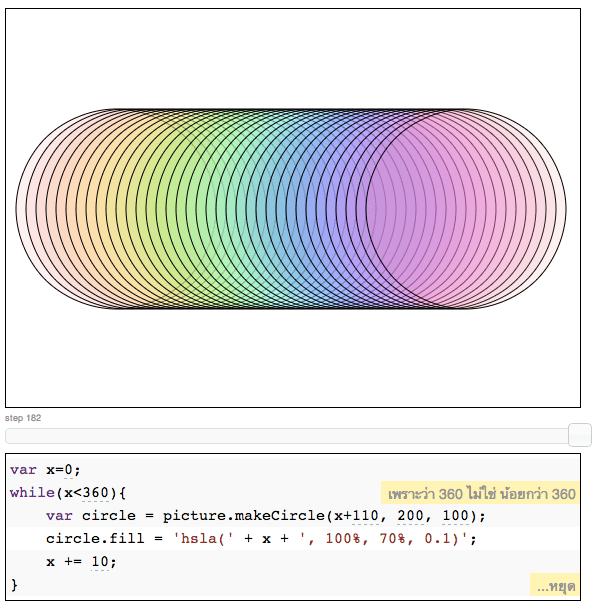Click the number 0 in var x=0
This screenshot has width=597, height=609.
tap(68, 470)
